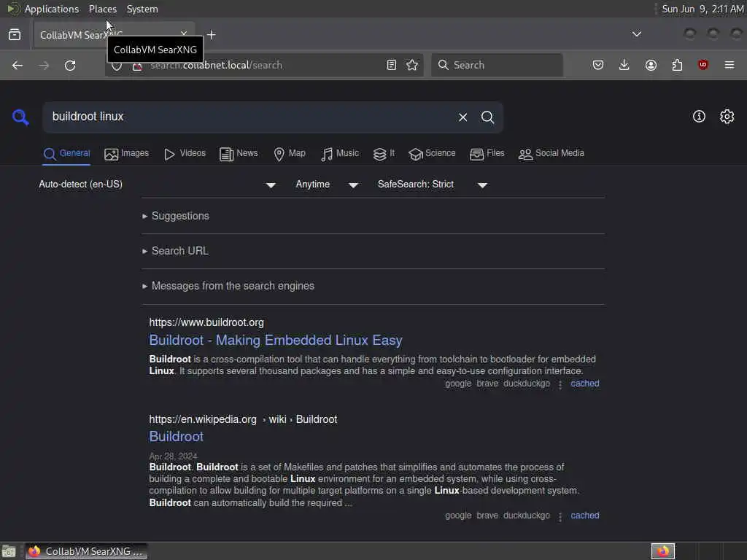
Task: Open extensions puzzle icon
Action: click(x=677, y=65)
